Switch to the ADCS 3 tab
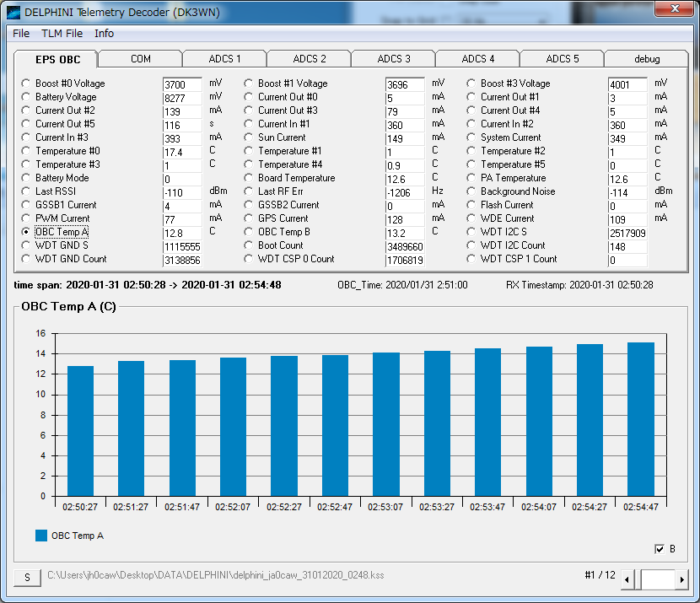The width and height of the screenshot is (700, 603). 394,59
